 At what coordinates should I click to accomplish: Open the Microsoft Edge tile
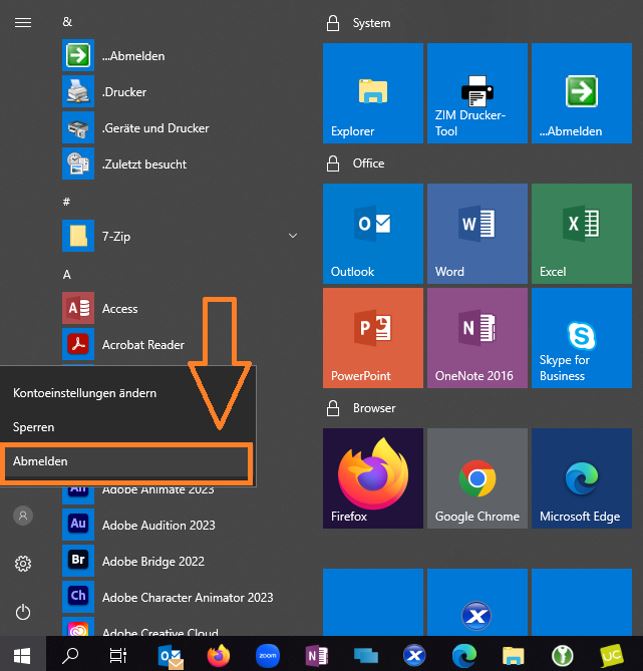581,478
